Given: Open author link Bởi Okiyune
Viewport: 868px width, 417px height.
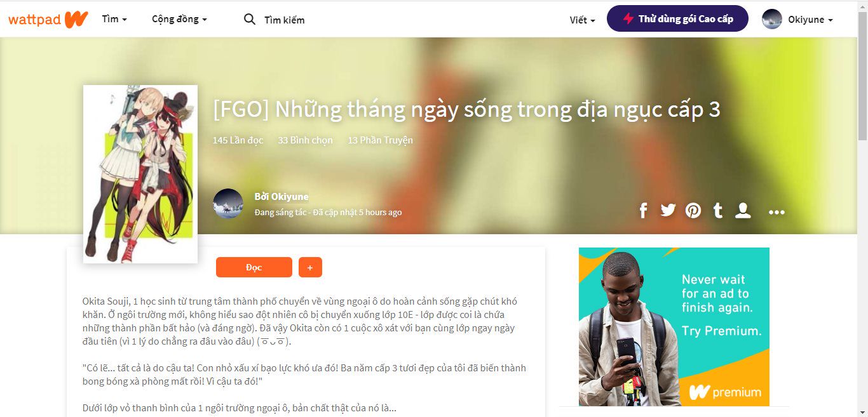Looking at the screenshot, I should point(281,197).
